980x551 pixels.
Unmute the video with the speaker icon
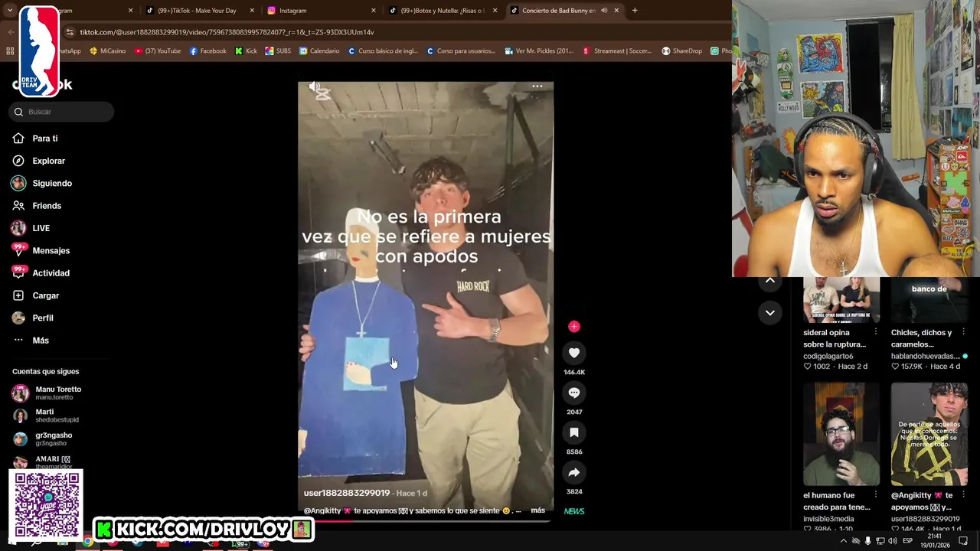click(x=315, y=88)
